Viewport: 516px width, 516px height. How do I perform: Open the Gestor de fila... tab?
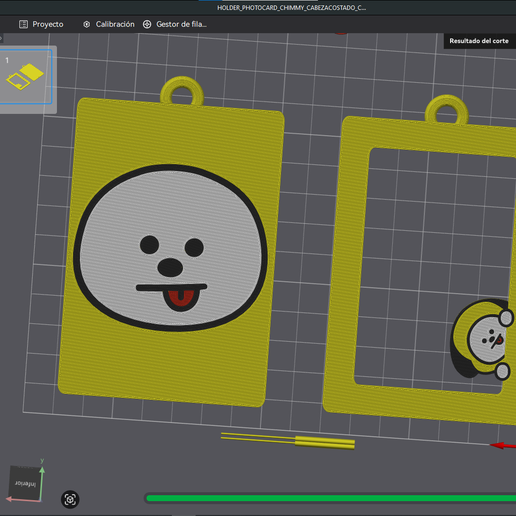click(x=175, y=24)
